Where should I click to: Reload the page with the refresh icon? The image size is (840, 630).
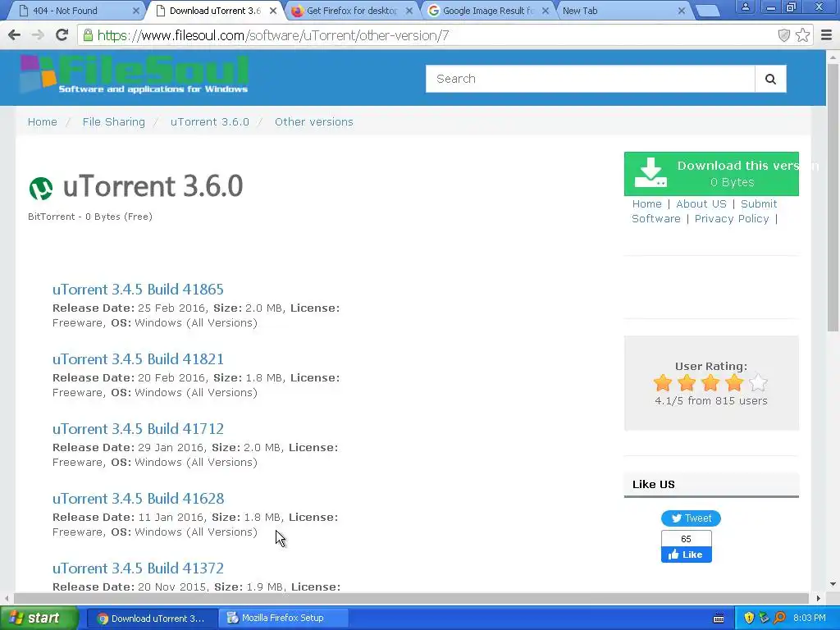click(62, 34)
